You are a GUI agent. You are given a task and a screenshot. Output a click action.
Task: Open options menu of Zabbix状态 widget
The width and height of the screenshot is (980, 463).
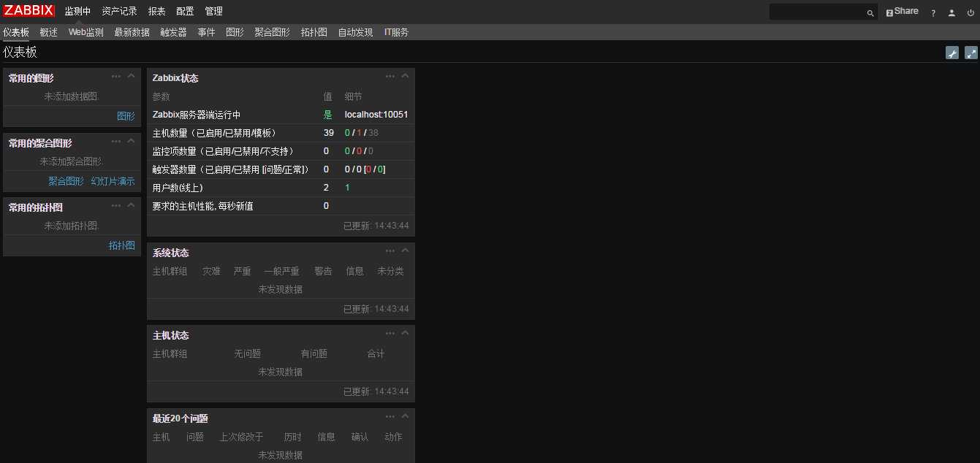click(x=390, y=76)
